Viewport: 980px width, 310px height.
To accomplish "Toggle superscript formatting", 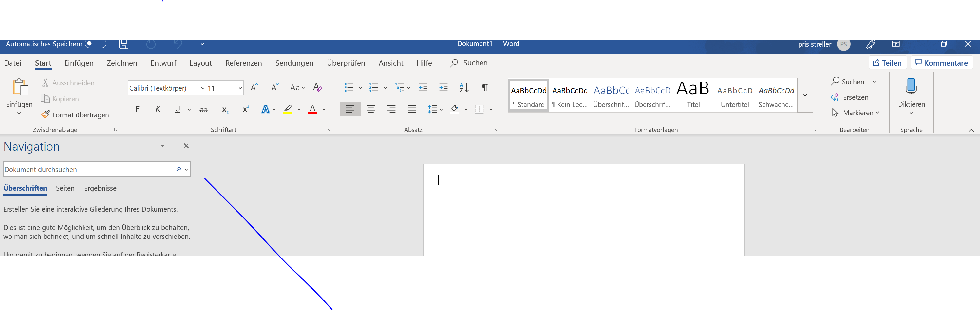I will (246, 109).
